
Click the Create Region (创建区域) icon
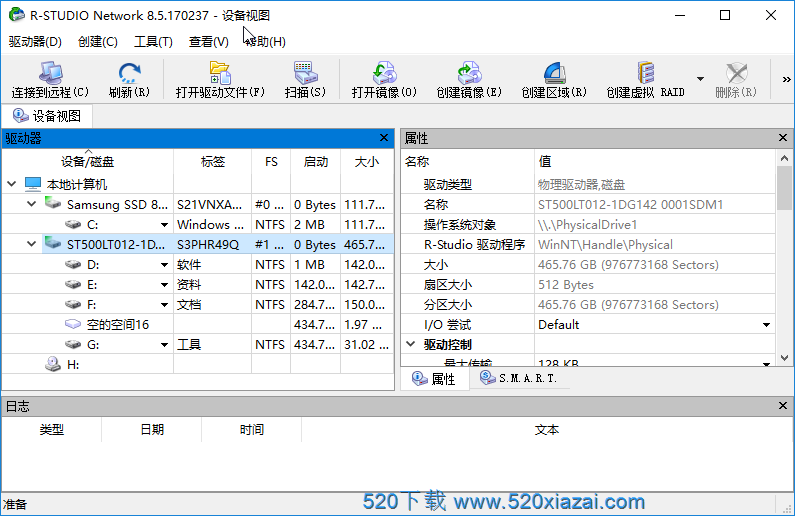[x=554, y=73]
